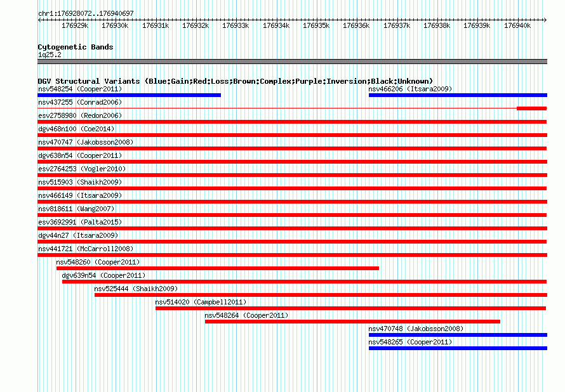565x392 pixels.
Task: Click the red bar under nsv441721
Action: click(292, 255)
